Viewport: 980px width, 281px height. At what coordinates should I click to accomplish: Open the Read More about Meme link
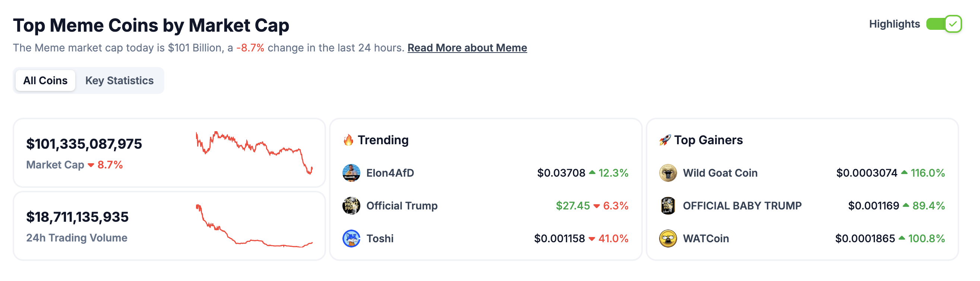(x=467, y=48)
